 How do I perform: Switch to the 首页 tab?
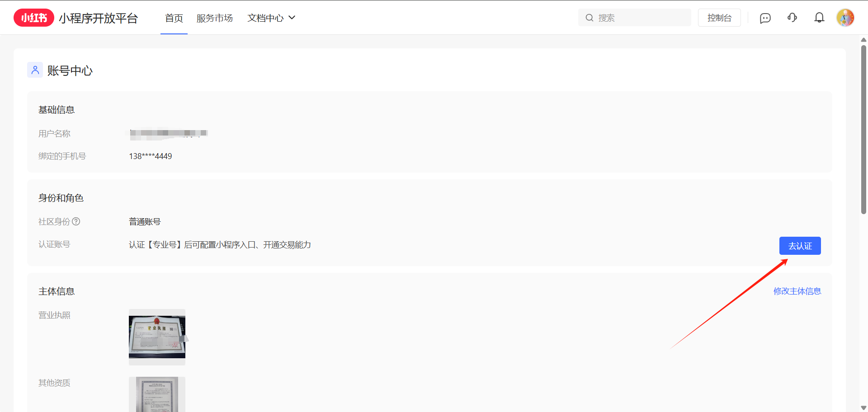coord(174,18)
